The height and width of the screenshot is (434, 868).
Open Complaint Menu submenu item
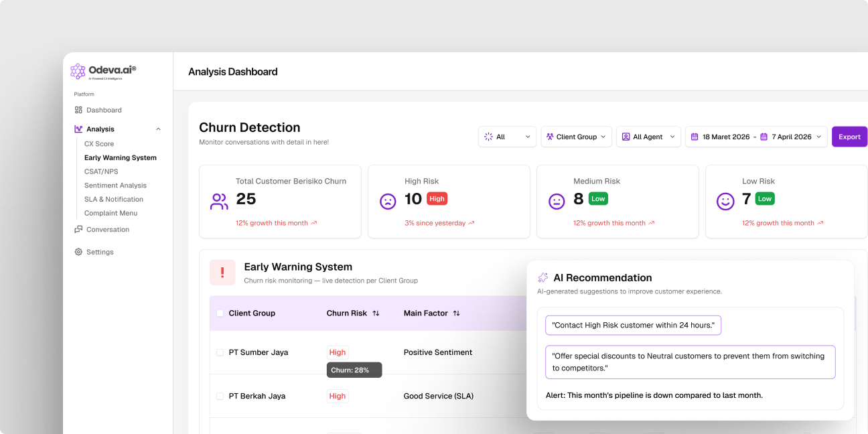111,213
